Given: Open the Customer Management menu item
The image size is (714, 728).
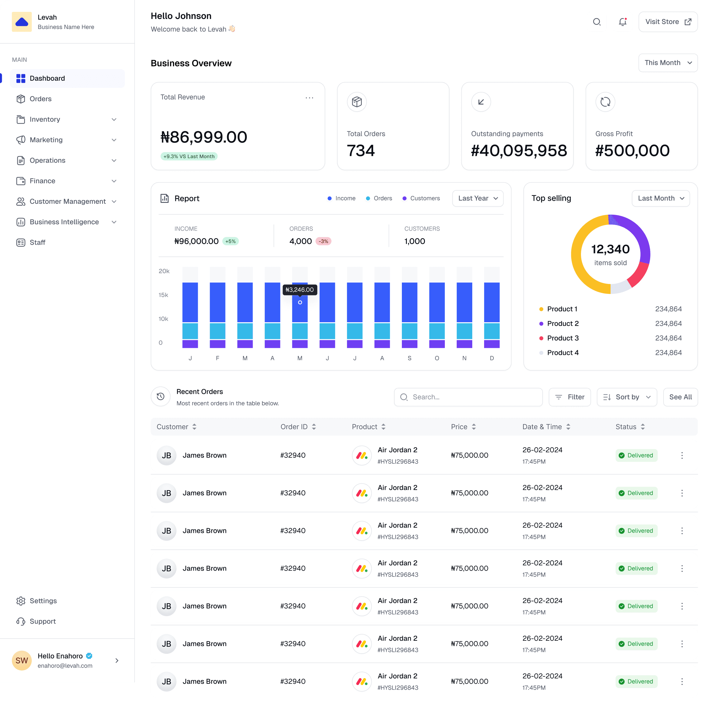Looking at the screenshot, I should coord(68,201).
